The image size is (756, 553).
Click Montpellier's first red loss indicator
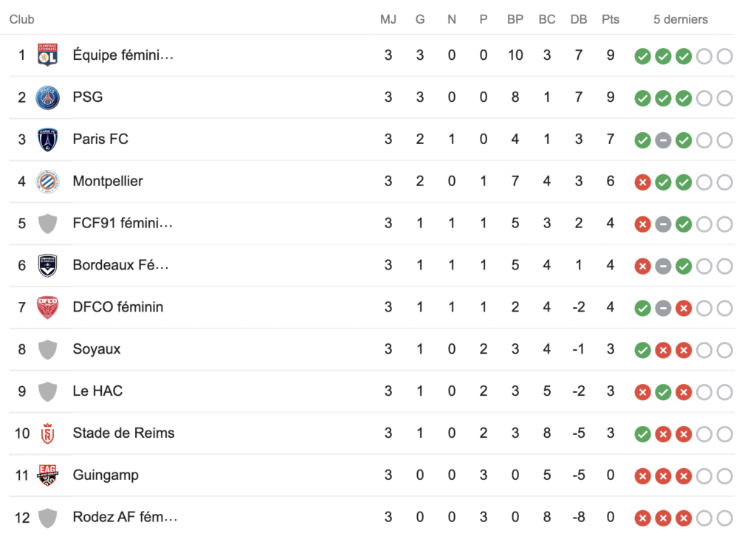pos(643,182)
